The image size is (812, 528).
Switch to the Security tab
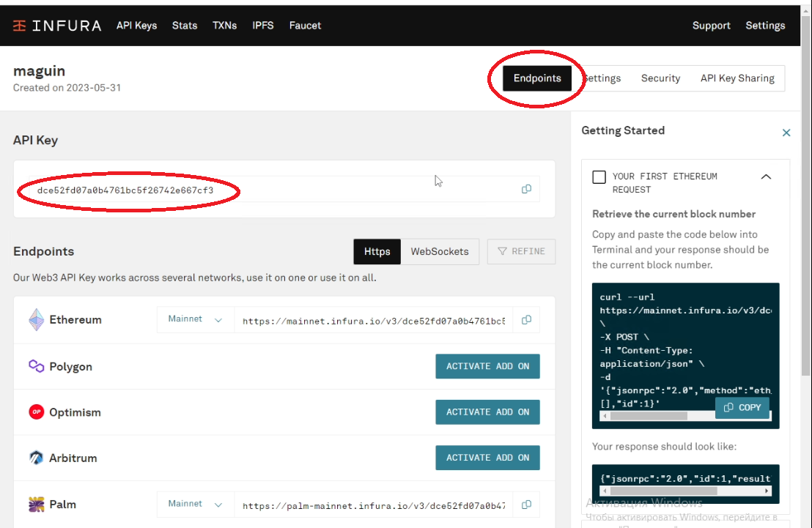tap(660, 78)
